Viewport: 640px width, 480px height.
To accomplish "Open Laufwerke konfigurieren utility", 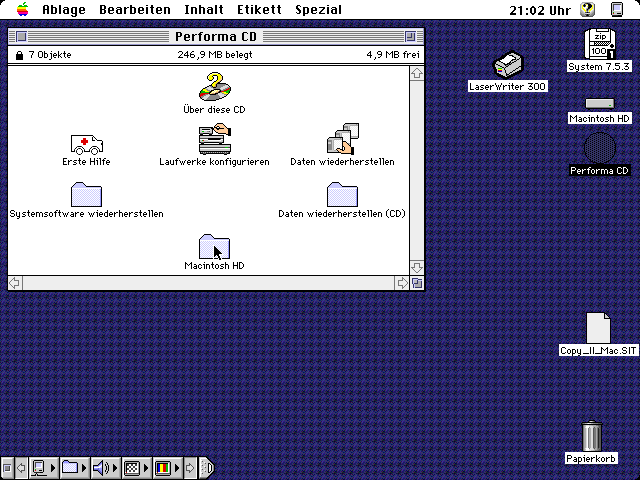I will coord(214,139).
